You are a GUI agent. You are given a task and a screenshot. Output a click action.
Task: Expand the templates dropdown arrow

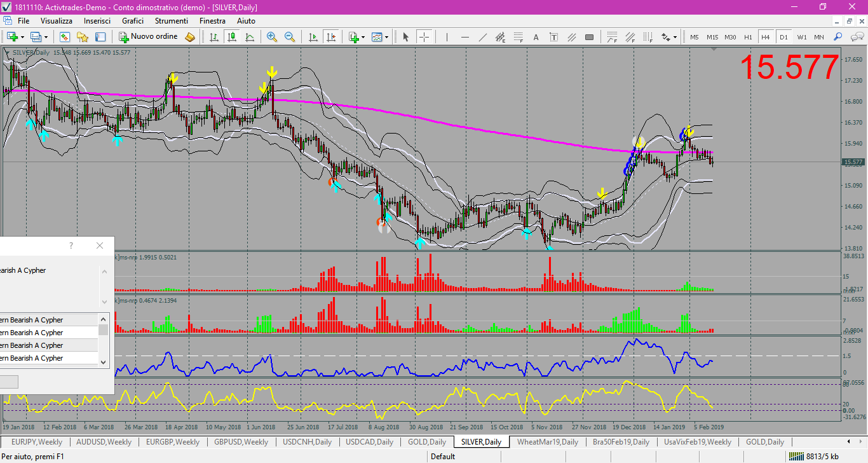point(386,37)
